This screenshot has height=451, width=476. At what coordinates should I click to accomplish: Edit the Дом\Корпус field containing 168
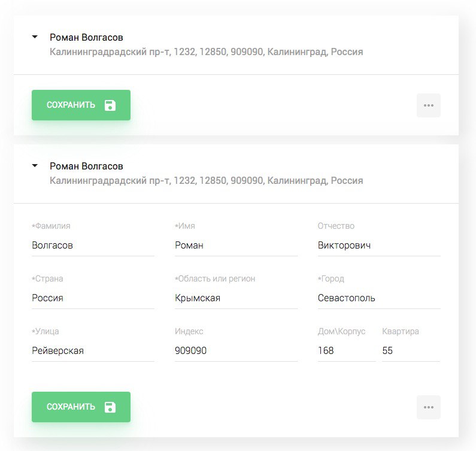click(347, 350)
